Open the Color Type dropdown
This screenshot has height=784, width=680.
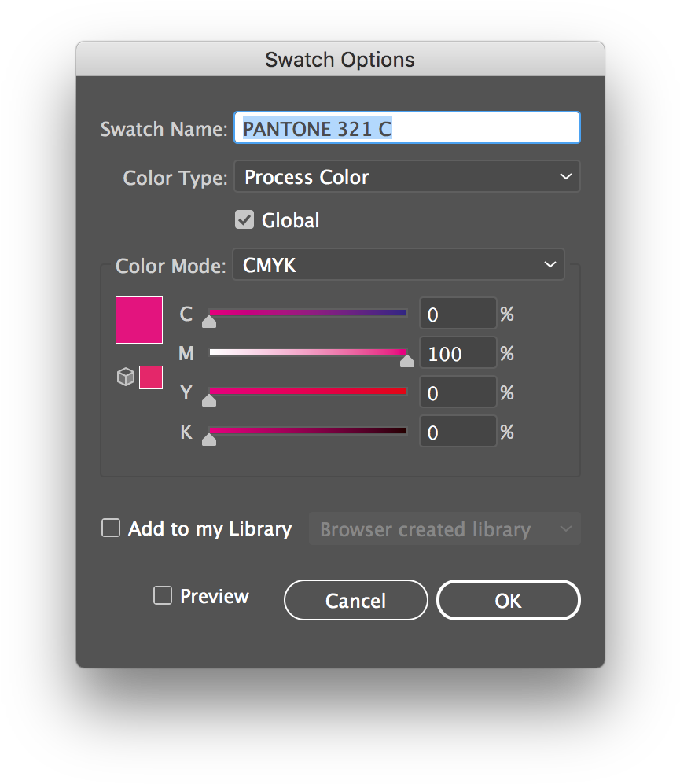[x=407, y=177]
